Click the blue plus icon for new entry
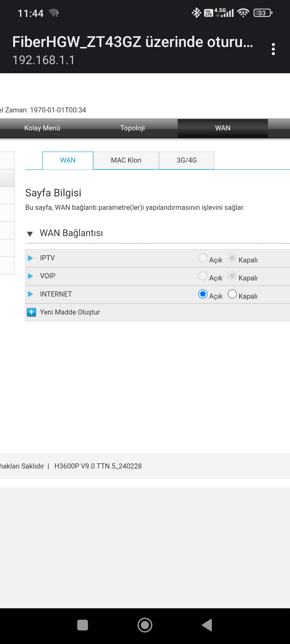This screenshot has width=290, height=644. [31, 312]
